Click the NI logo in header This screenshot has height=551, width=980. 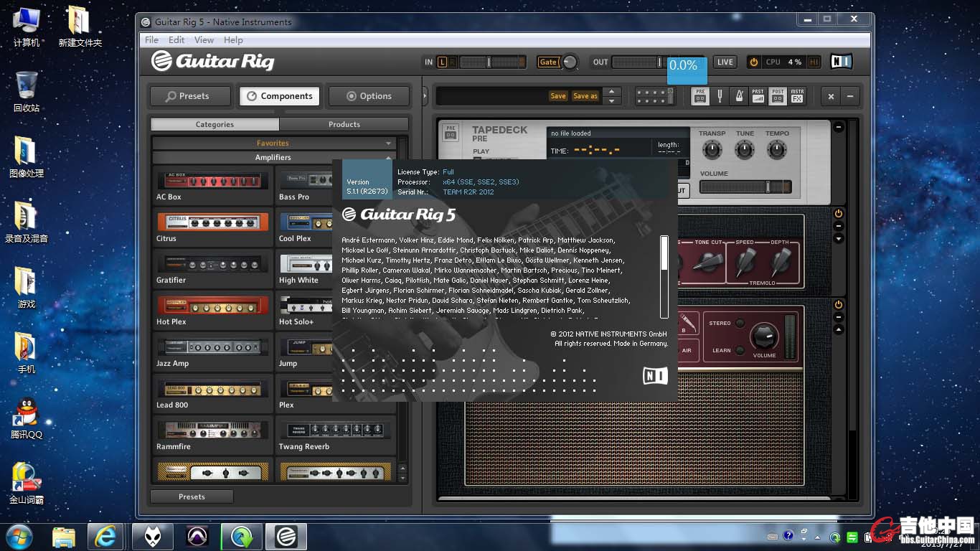pyautogui.click(x=841, y=62)
